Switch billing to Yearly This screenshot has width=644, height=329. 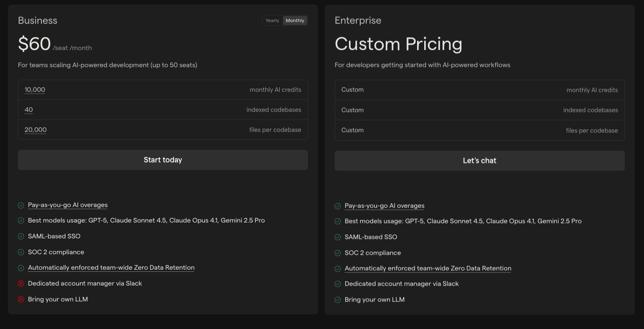[272, 20]
